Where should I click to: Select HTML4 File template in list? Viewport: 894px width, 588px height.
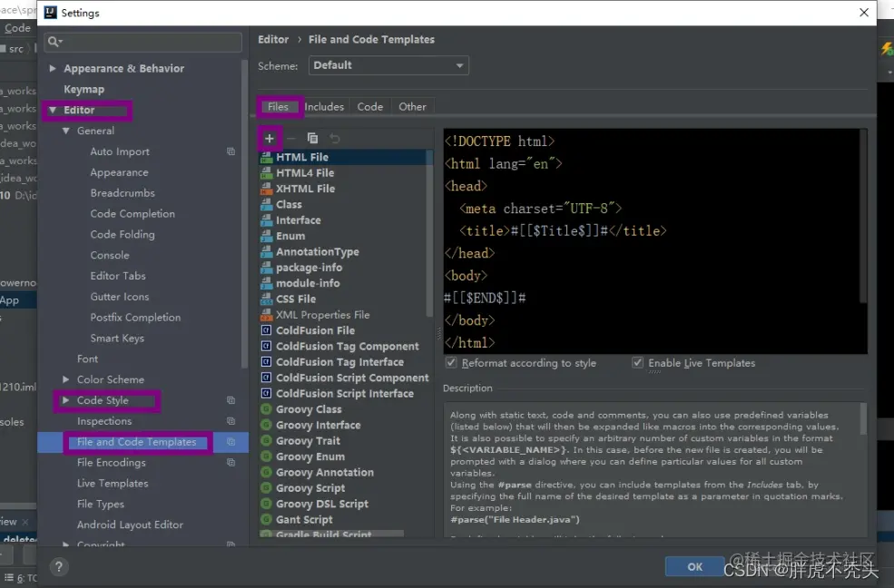pos(305,173)
